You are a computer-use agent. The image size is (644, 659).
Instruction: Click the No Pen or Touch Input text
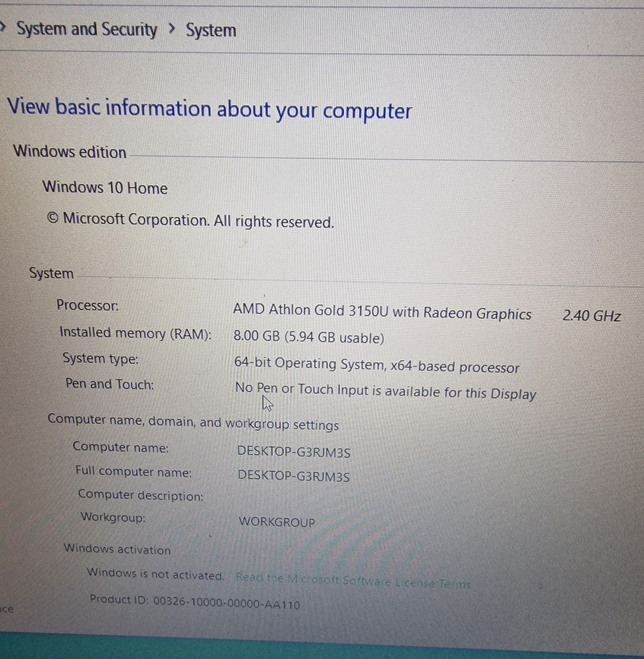(x=386, y=391)
